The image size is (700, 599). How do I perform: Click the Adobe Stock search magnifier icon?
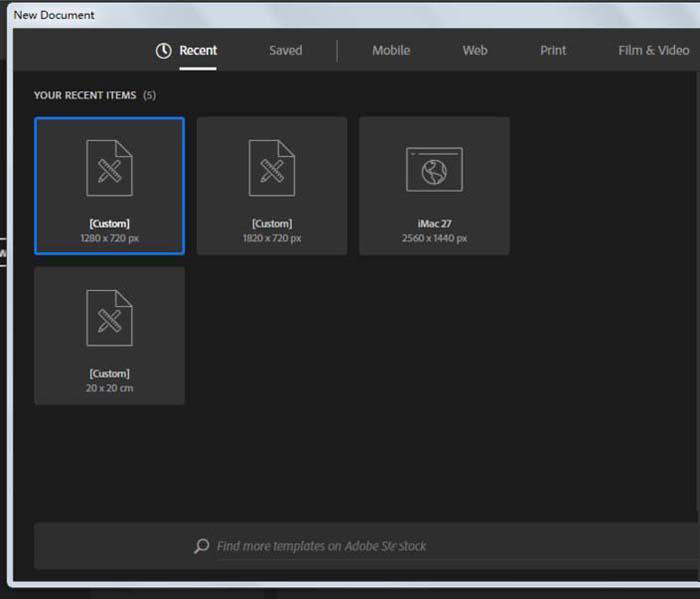pos(201,546)
